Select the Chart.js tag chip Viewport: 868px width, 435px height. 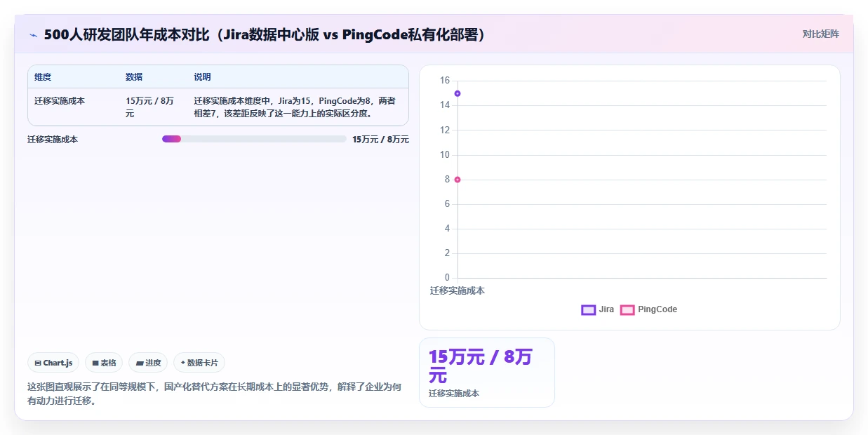click(54, 363)
